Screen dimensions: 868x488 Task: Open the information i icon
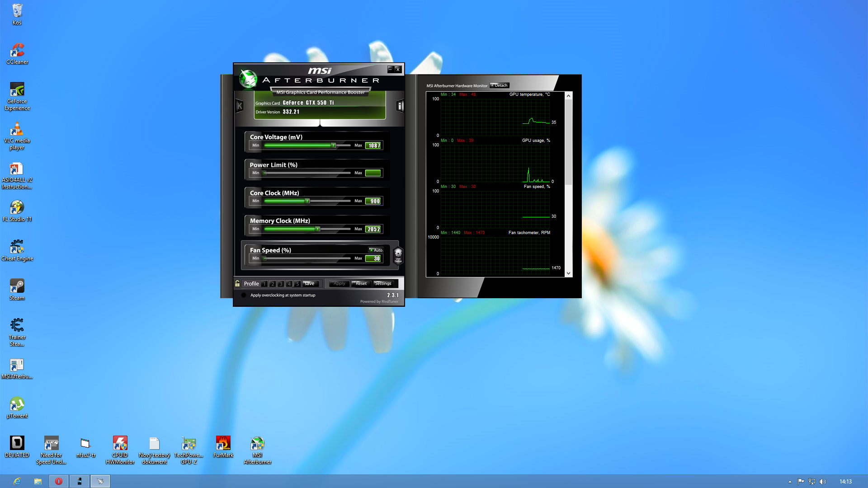[400, 106]
